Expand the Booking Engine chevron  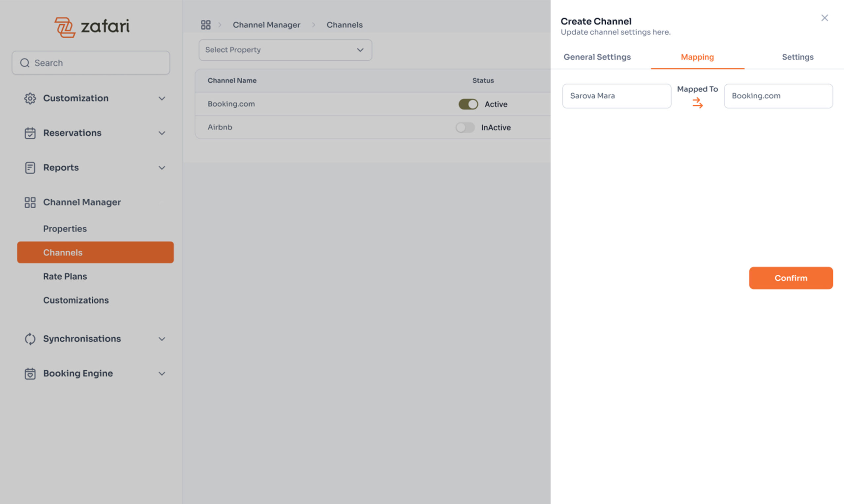coord(162,374)
